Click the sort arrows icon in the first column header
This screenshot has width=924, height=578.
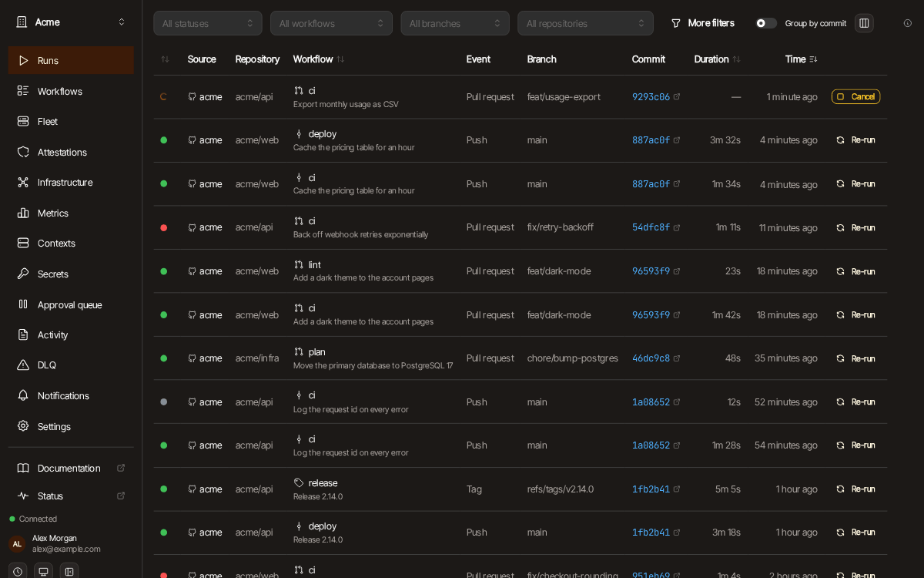[165, 59]
